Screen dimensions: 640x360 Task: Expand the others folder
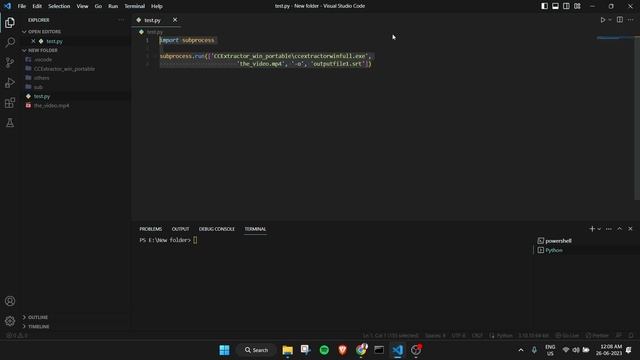point(42,78)
